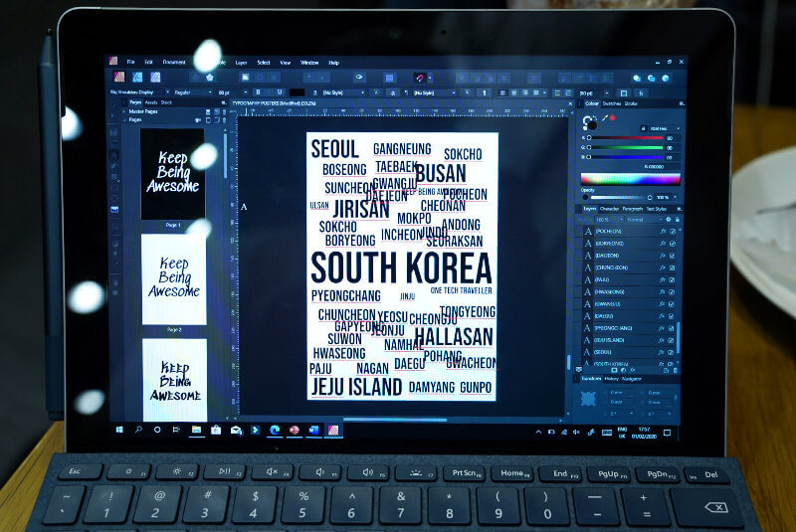Toggle visibility of the PYEONGCHANG layer
This screenshot has height=532, width=796.
(x=671, y=328)
